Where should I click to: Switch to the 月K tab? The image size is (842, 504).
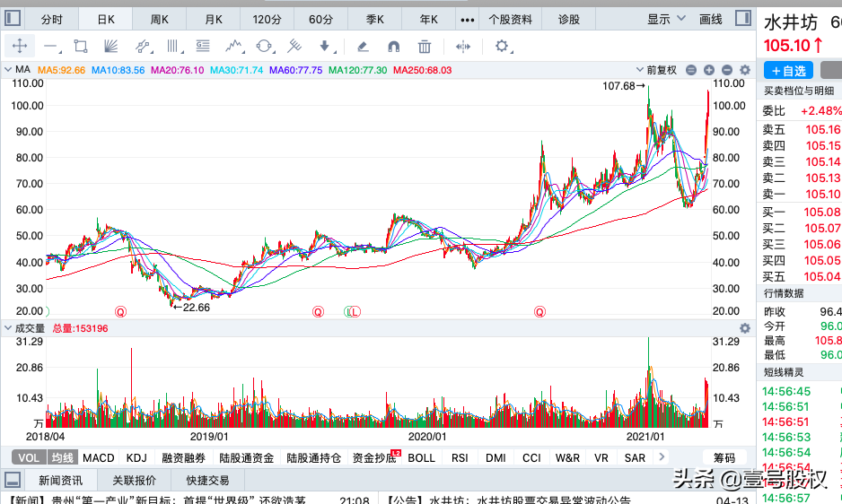pos(213,20)
